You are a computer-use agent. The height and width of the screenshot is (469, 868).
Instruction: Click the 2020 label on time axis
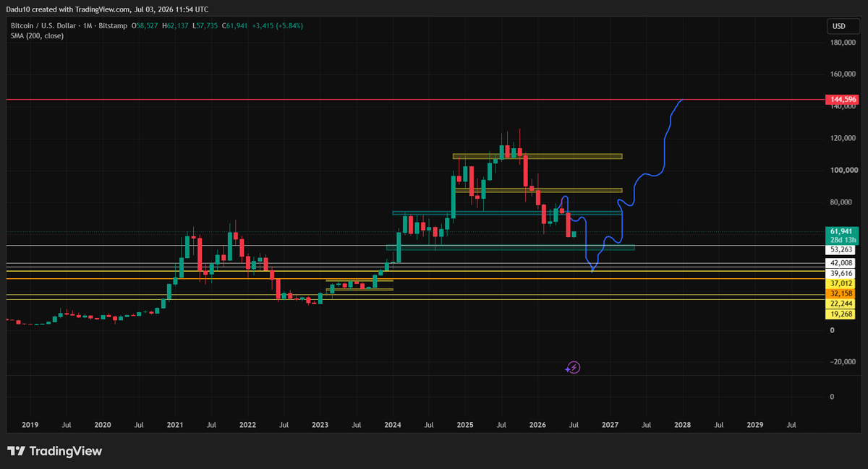102,425
